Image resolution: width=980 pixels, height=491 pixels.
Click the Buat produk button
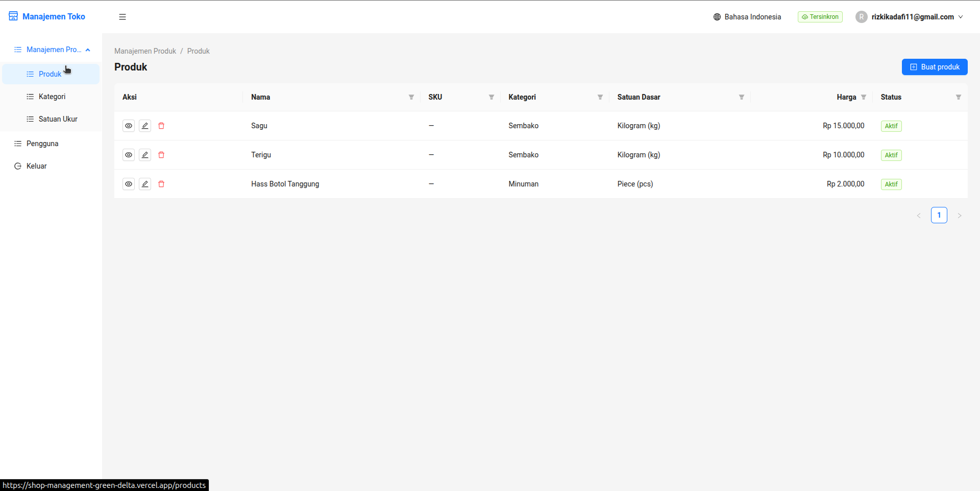[935, 67]
